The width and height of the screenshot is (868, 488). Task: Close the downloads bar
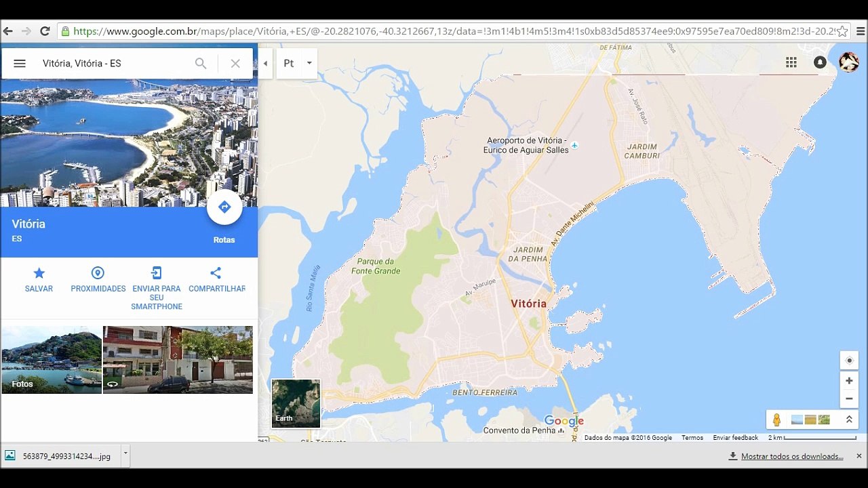[859, 456]
